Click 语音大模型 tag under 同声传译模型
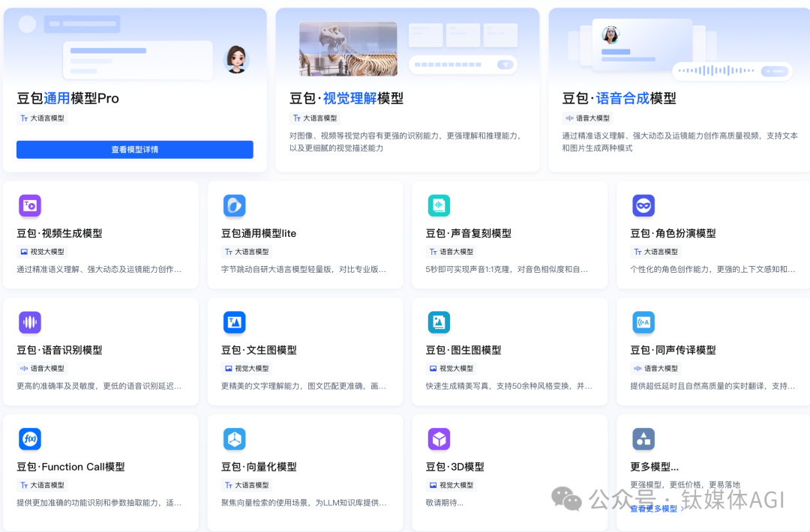Image resolution: width=810 pixels, height=532 pixels. click(656, 369)
